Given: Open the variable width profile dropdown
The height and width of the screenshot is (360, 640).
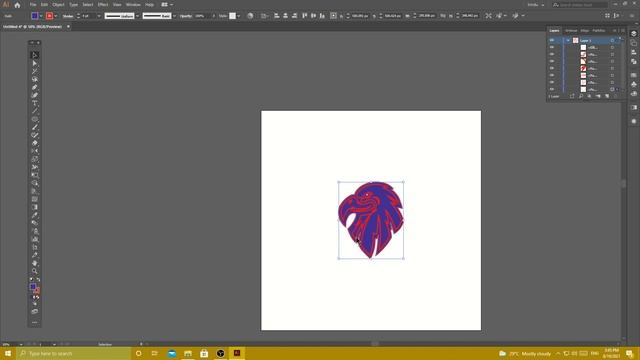Looking at the screenshot, I should (138, 16).
